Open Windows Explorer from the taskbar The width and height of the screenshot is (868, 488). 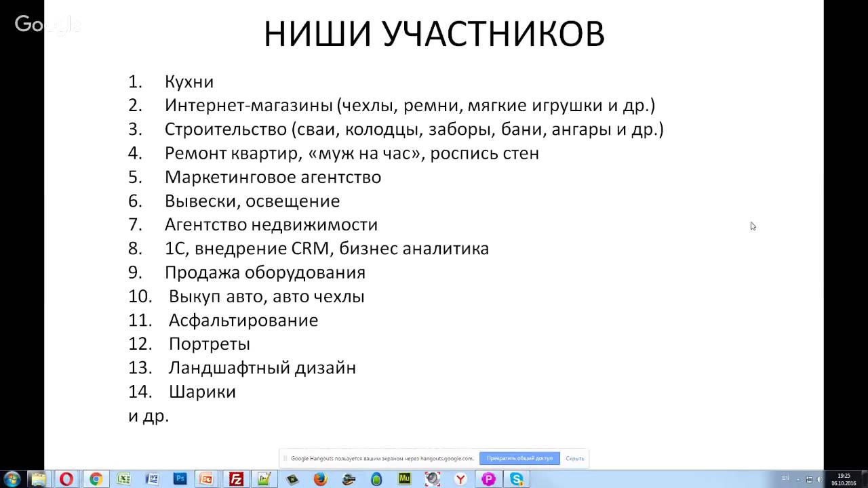pyautogui.click(x=39, y=479)
